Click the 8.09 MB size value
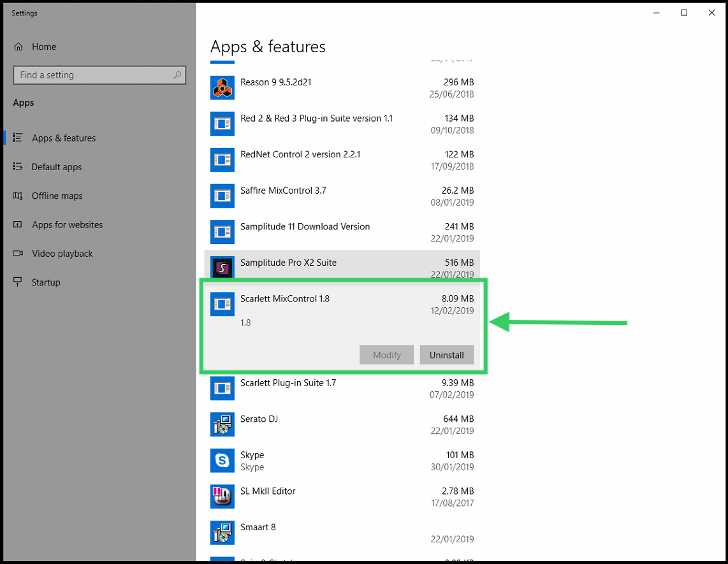The width and height of the screenshot is (728, 564). [457, 298]
